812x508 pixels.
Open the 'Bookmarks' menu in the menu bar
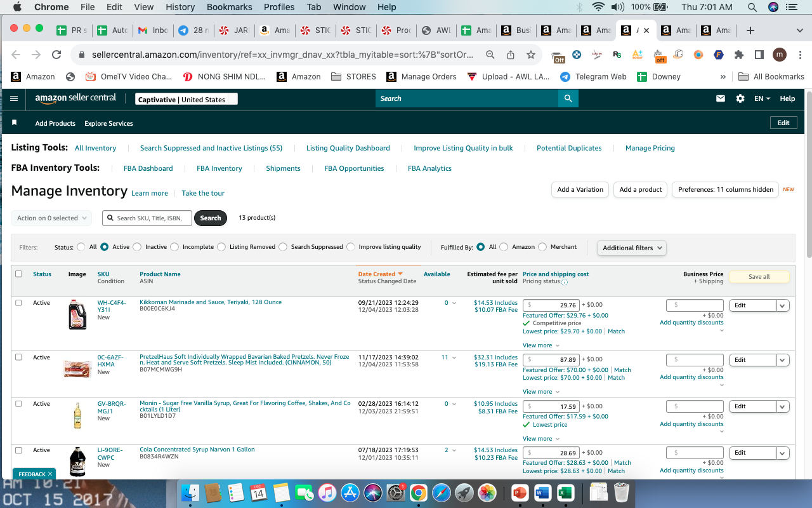229,7
